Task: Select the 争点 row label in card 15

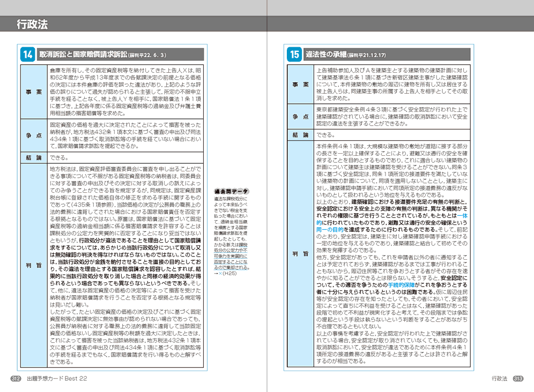Action: click(x=300, y=117)
